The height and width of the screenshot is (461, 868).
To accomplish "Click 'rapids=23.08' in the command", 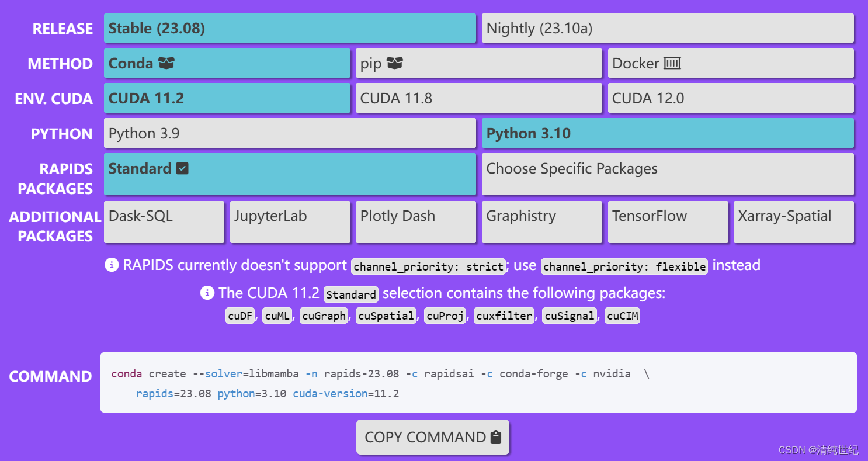I will tap(173, 394).
